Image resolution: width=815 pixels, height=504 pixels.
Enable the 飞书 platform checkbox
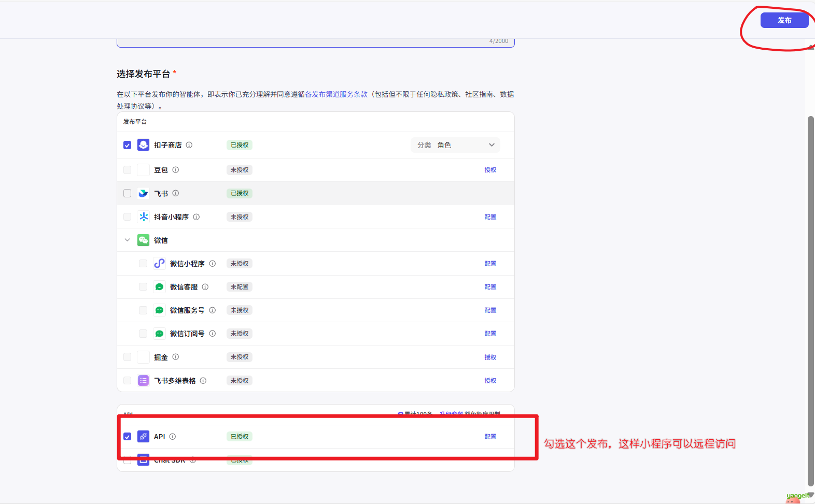[x=127, y=193]
